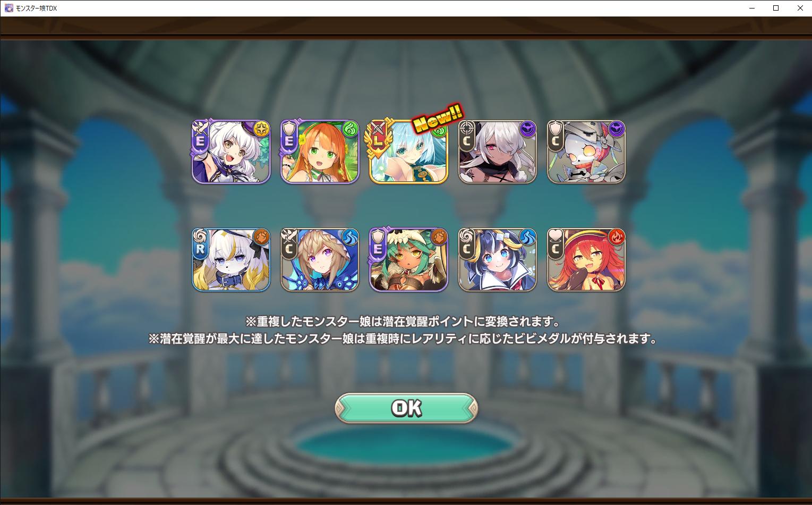Screen dimensions: 812x505
Task: Select the New legendary blue-haired character card
Action: click(408, 152)
